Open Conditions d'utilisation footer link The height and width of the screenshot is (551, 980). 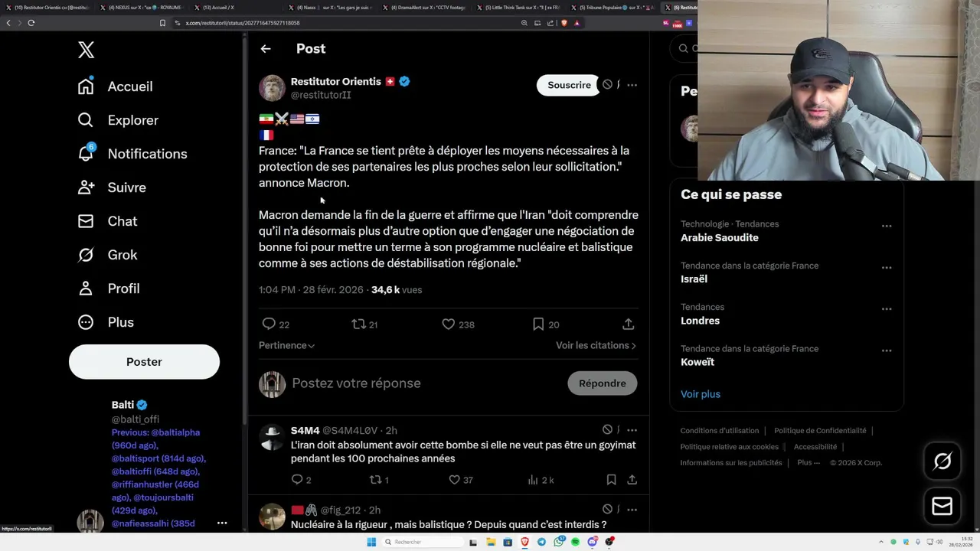[x=720, y=431]
